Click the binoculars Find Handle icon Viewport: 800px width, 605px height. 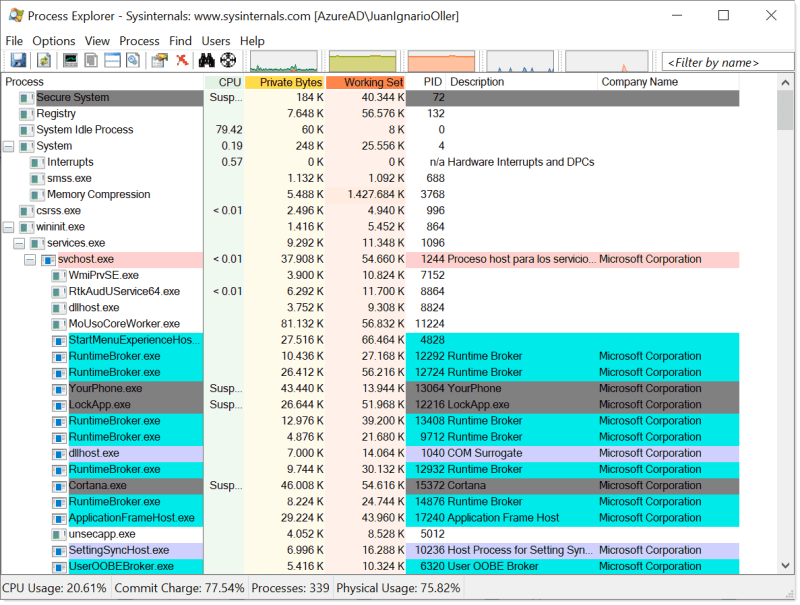tap(207, 60)
